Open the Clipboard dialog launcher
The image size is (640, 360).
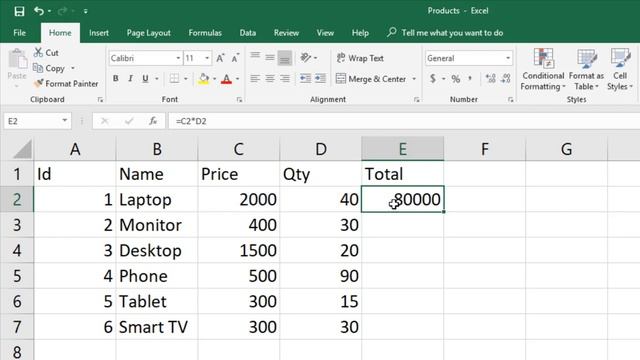[x=100, y=100]
